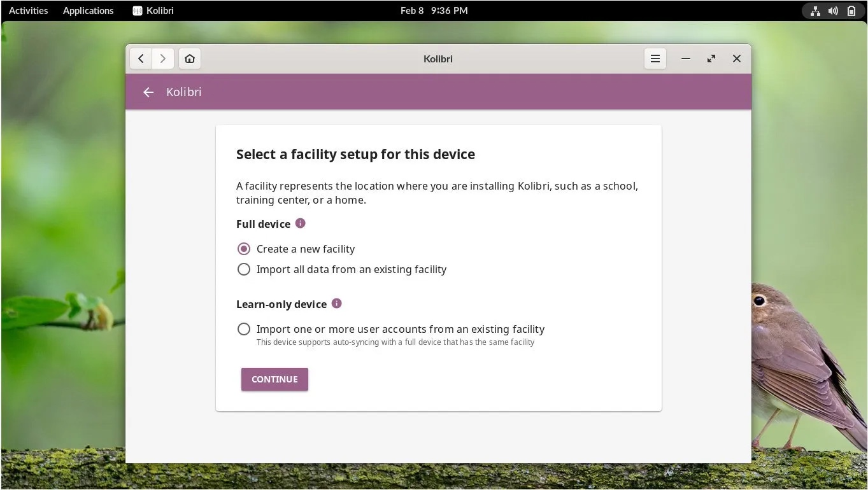
Task: Click the back arrow in the purple Kolibri header
Action: 148,92
